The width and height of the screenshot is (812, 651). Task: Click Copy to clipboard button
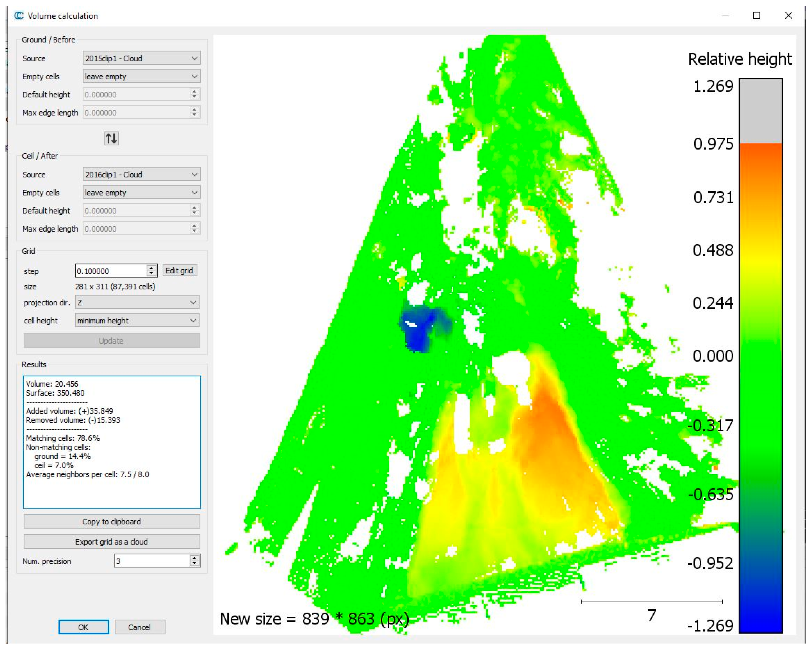111,521
